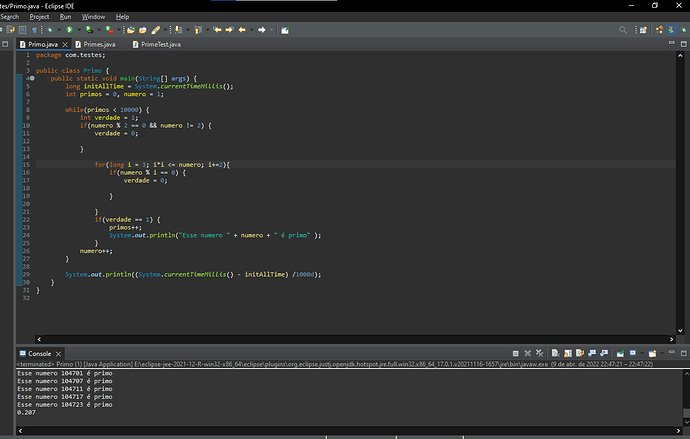This screenshot has height=439, width=690.
Task: Open the External Tools dropdown arrow
Action: tap(119, 30)
